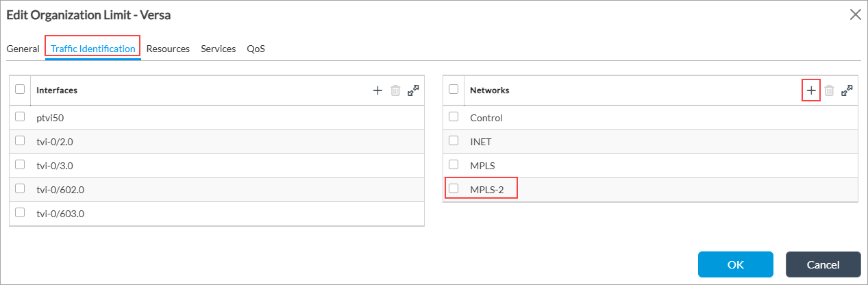
Task: Enable the INET network checkbox
Action: (453, 141)
